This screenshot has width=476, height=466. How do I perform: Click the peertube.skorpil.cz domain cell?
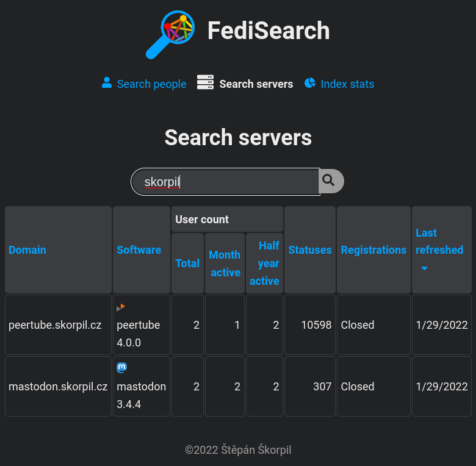[55, 325]
